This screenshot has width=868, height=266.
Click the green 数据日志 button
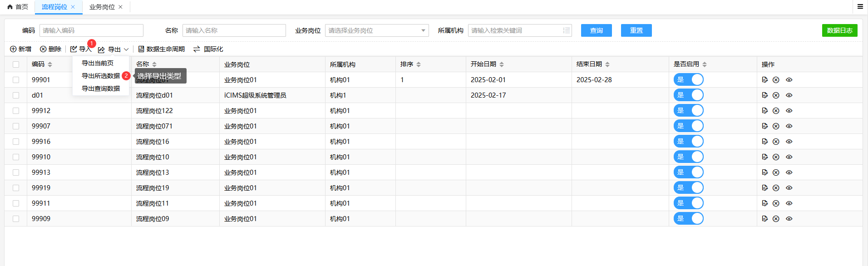pos(839,30)
